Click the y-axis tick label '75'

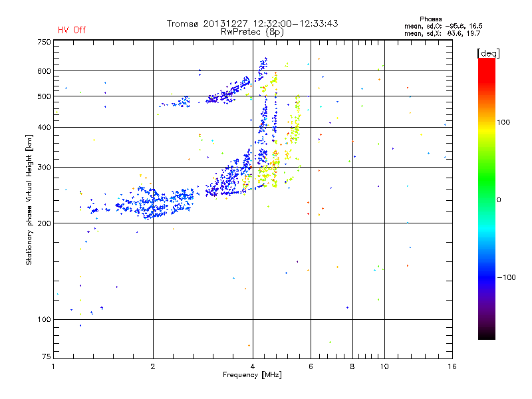pyautogui.click(x=47, y=356)
